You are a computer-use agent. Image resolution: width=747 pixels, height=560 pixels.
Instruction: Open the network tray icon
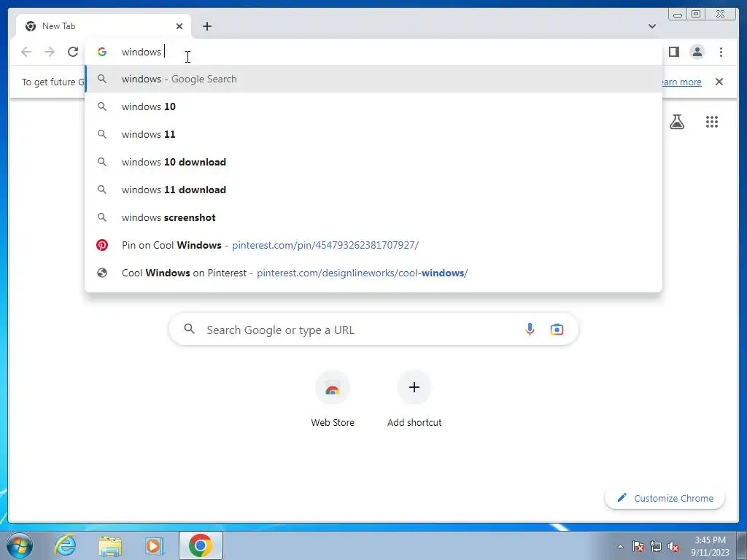pos(656,546)
